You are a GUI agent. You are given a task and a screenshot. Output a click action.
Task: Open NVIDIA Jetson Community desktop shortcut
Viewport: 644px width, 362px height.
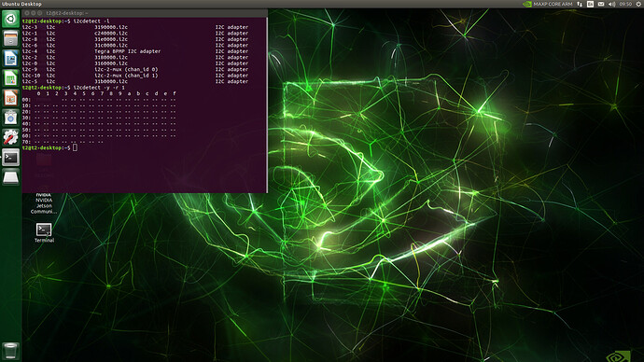pos(44,203)
